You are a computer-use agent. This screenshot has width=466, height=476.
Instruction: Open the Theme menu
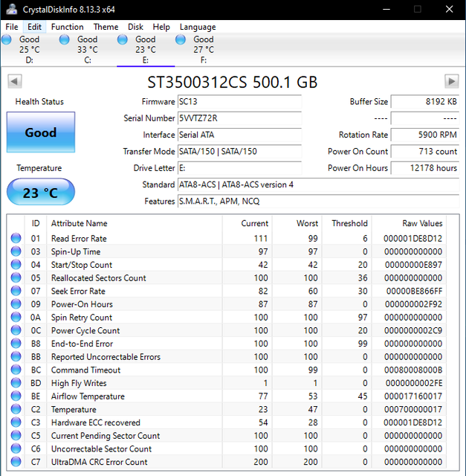(106, 27)
